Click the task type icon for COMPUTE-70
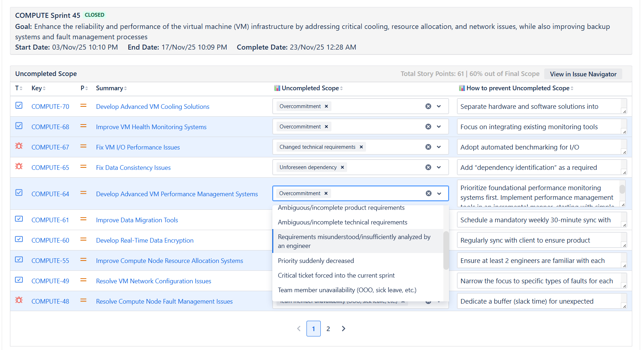 (19, 106)
